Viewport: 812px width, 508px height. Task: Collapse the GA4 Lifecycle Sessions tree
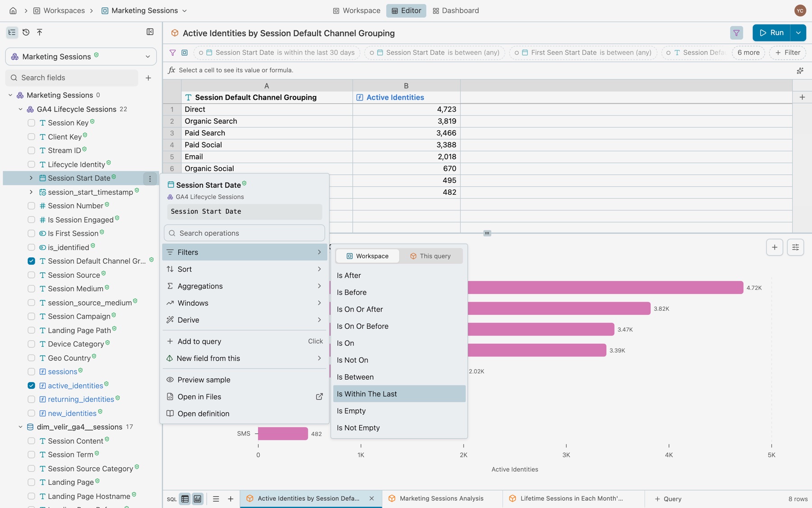[x=20, y=109]
